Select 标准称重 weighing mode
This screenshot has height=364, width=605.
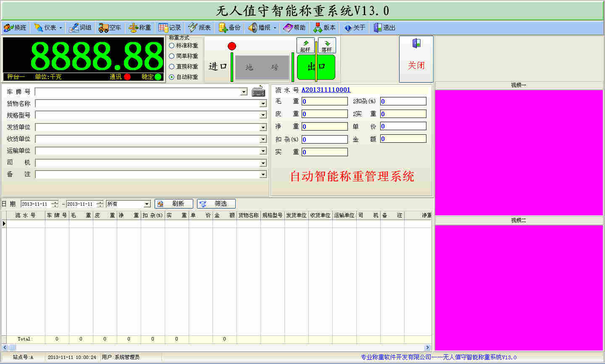tap(172, 45)
